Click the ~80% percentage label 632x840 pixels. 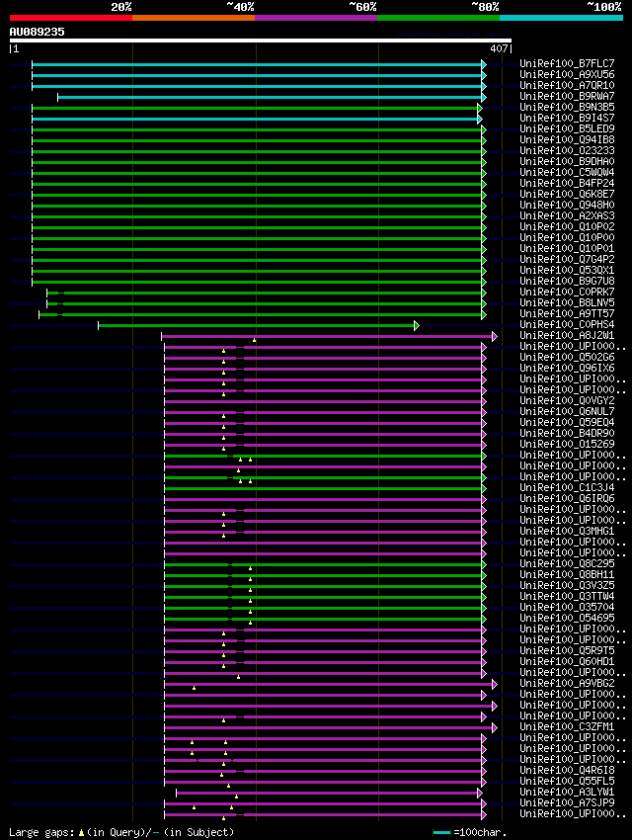pos(486,7)
